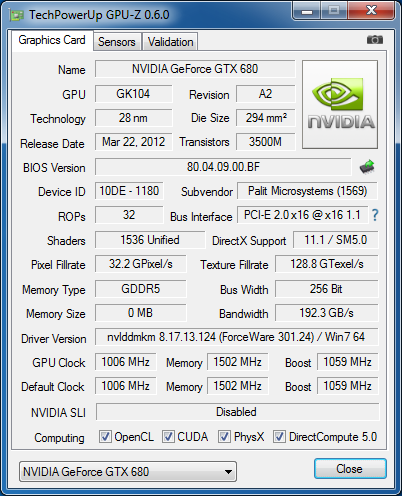Select the Graphics Card tab

coord(52,40)
